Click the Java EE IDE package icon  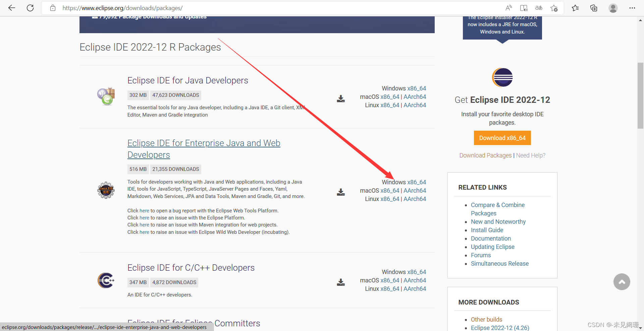(106, 190)
